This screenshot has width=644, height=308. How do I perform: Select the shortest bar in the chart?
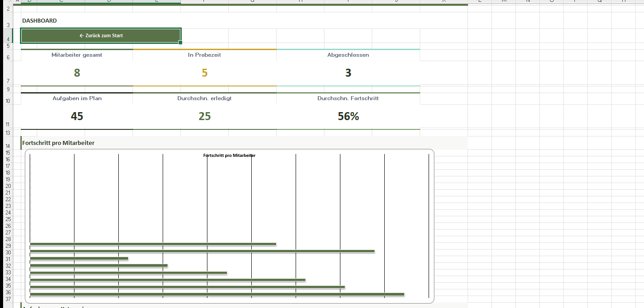point(79,258)
